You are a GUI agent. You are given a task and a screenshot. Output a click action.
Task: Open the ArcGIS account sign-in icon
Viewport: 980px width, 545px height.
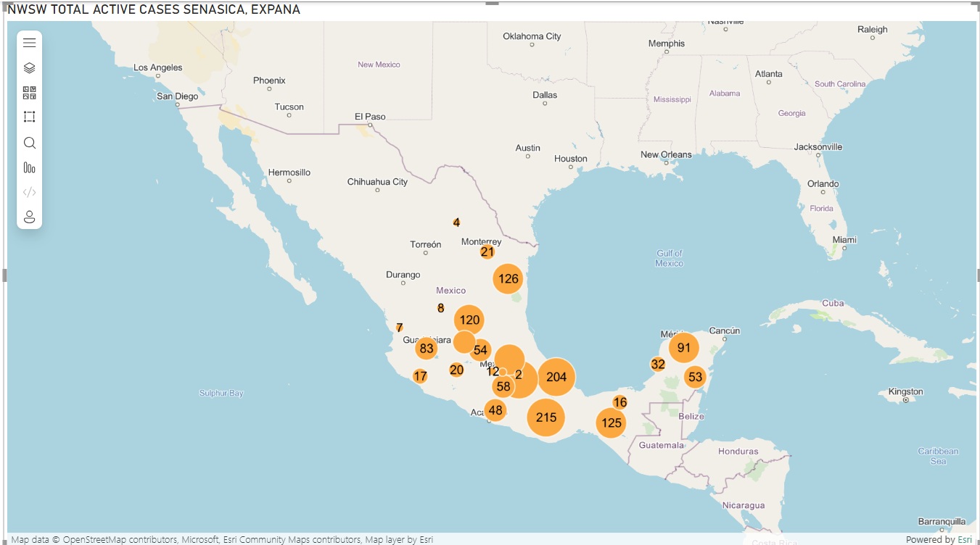pyautogui.click(x=30, y=217)
